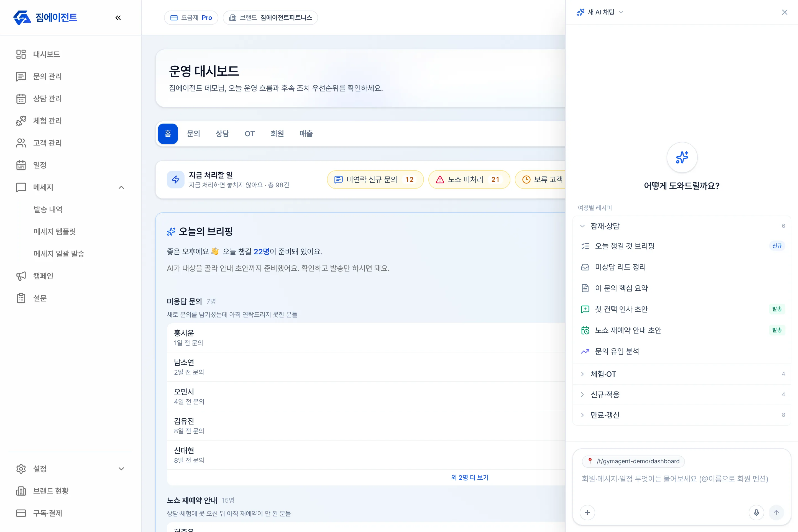Screen dimensions: 798x532
Task: Select 오늘 챙길 것 브리핑 recipe
Action: (682, 246)
